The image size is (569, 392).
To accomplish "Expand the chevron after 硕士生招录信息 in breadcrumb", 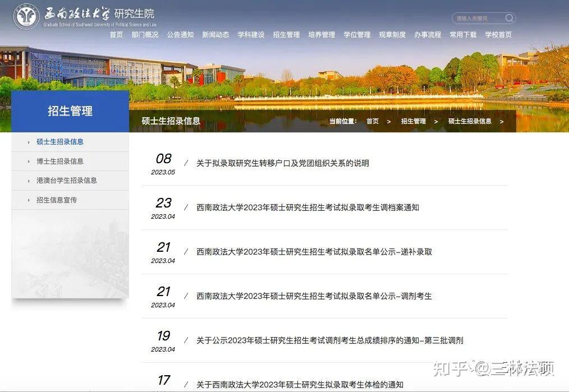I will (501, 121).
